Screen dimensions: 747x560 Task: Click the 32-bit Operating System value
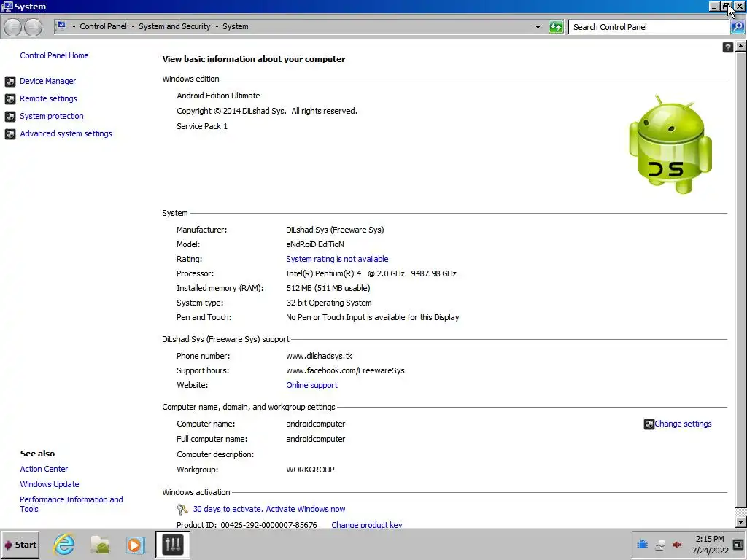coord(329,303)
